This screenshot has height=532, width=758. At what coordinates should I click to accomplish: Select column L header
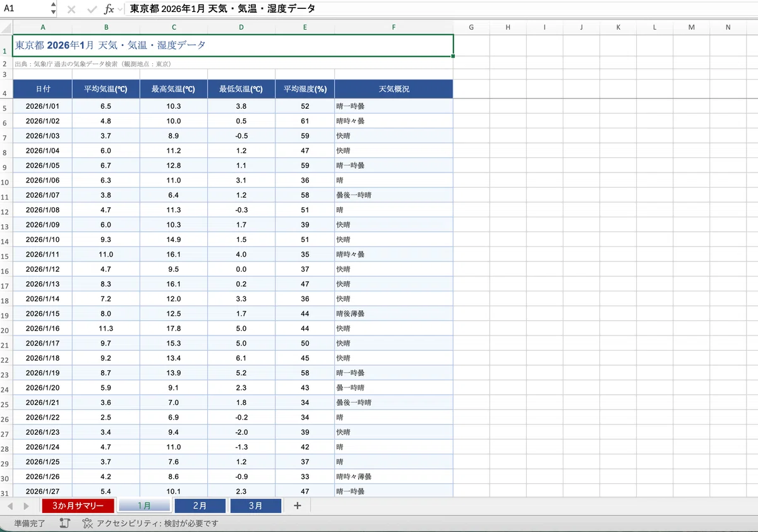coord(654,27)
